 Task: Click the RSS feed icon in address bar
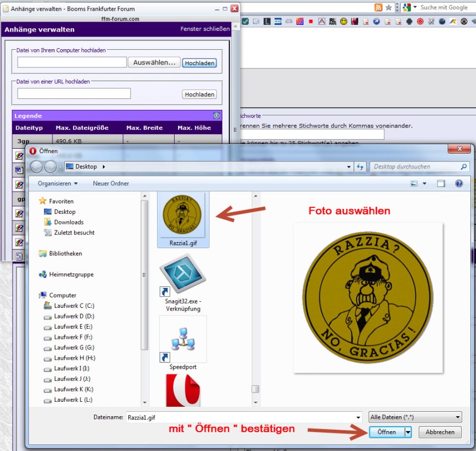click(x=378, y=7)
